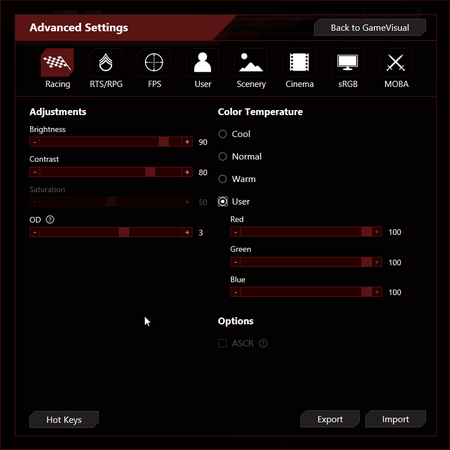Image resolution: width=450 pixels, height=450 pixels.
Task: Increase Brightness with the plus button
Action: pyautogui.click(x=187, y=142)
